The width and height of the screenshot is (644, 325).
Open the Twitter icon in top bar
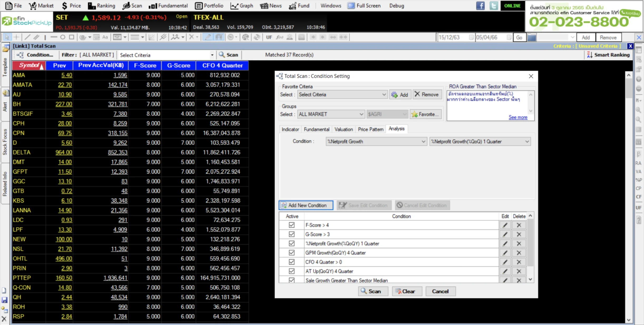[x=494, y=6]
